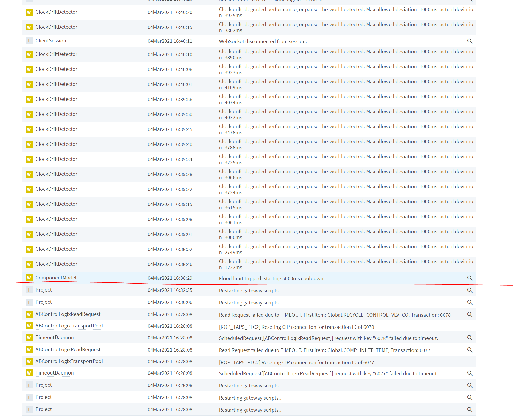This screenshot has height=420, width=513.
Task: Click message about Reseting CIP connection 6078
Action: [296, 327]
